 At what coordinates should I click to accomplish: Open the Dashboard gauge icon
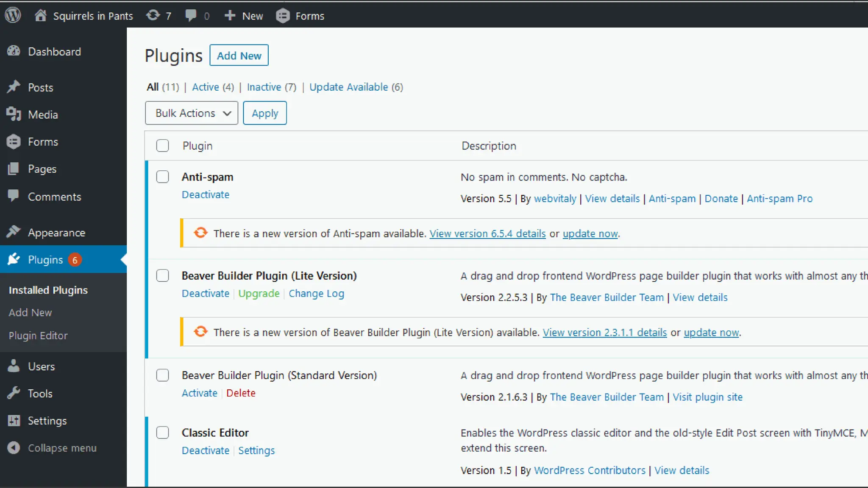click(x=14, y=51)
